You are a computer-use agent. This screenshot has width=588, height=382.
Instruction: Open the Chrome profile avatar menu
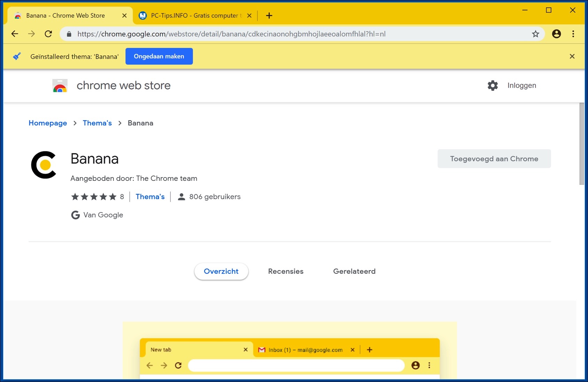pyautogui.click(x=556, y=34)
